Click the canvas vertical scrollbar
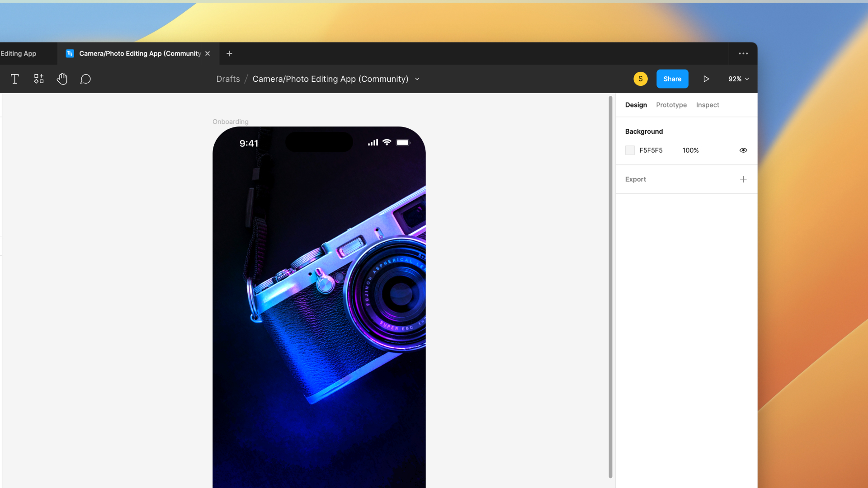 point(610,287)
